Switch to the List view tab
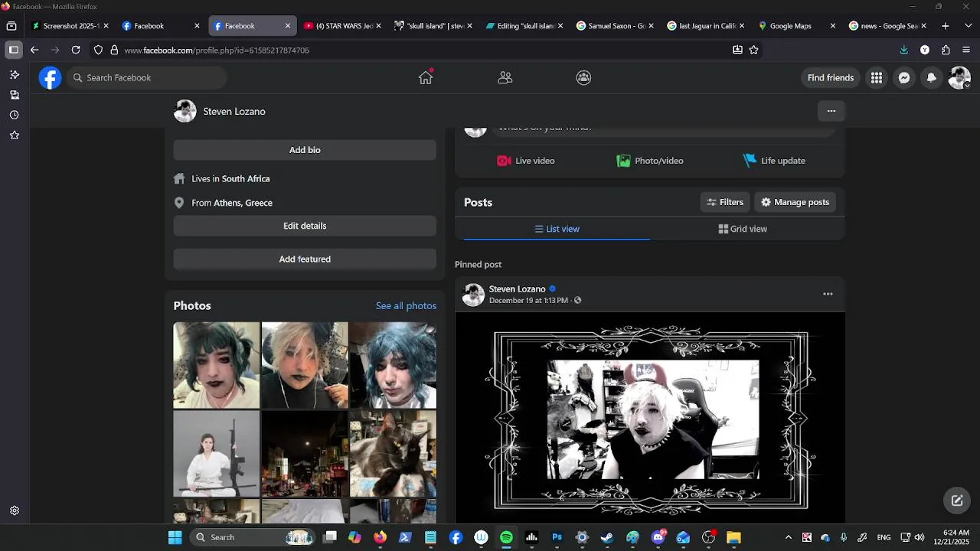Screen dimensions: 980x551 [557, 229]
